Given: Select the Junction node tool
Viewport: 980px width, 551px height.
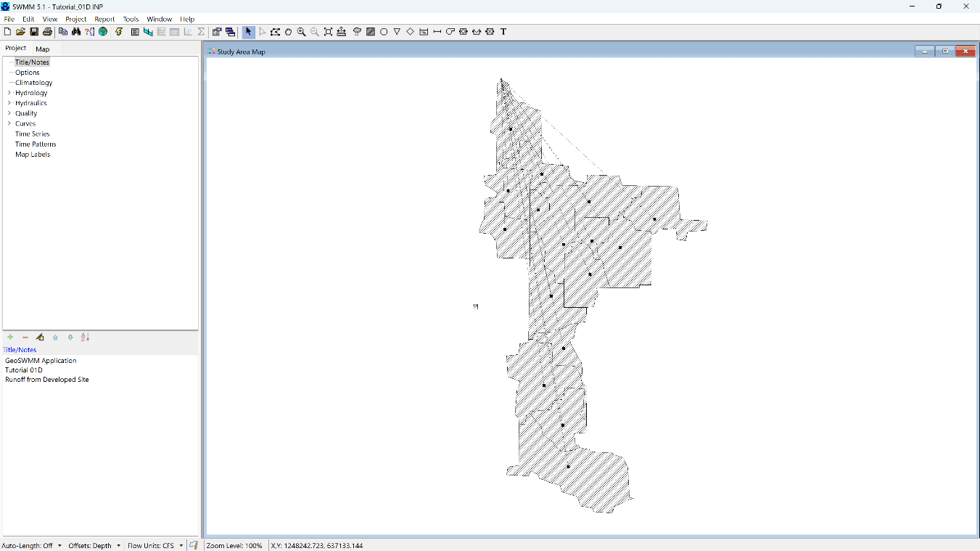Looking at the screenshot, I should tap(384, 32).
